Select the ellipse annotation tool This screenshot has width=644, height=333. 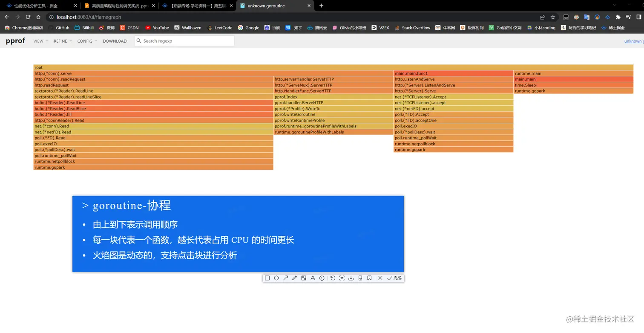click(x=276, y=278)
